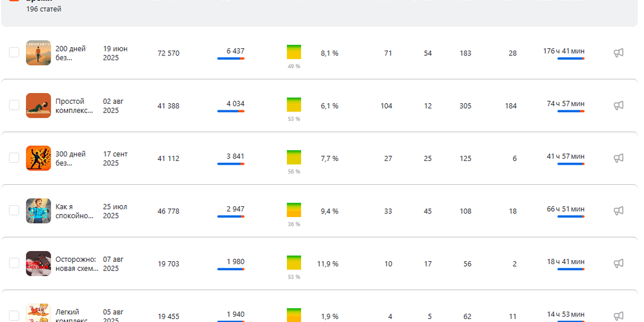The image size is (644, 322).
Task: Click the bar under 6 437
Action: [x=231, y=58]
